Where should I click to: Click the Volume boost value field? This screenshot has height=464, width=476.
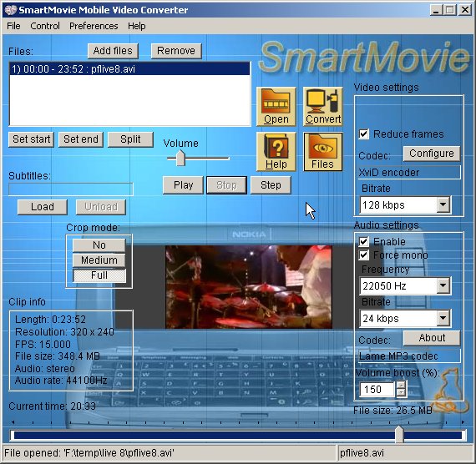(x=377, y=389)
